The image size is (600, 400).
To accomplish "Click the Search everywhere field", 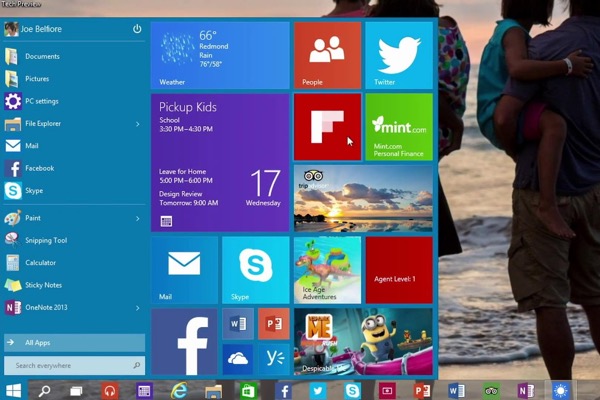I will click(75, 366).
